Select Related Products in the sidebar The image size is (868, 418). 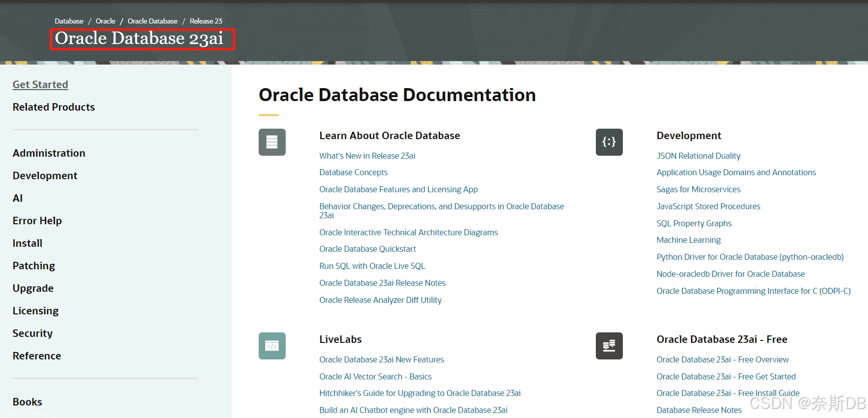click(x=54, y=107)
